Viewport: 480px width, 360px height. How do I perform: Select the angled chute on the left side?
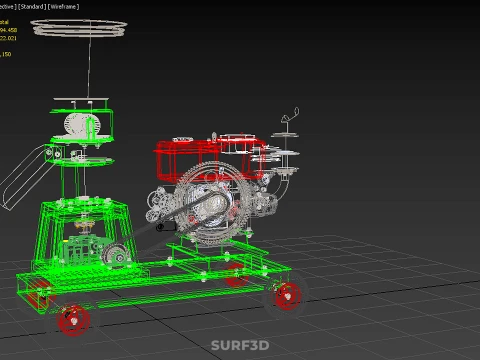[x=27, y=177]
